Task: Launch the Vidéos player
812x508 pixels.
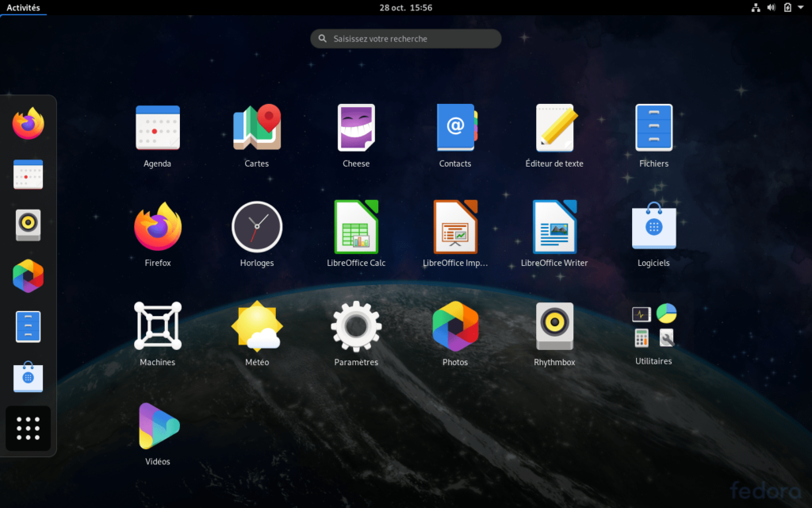Action: pos(158,425)
